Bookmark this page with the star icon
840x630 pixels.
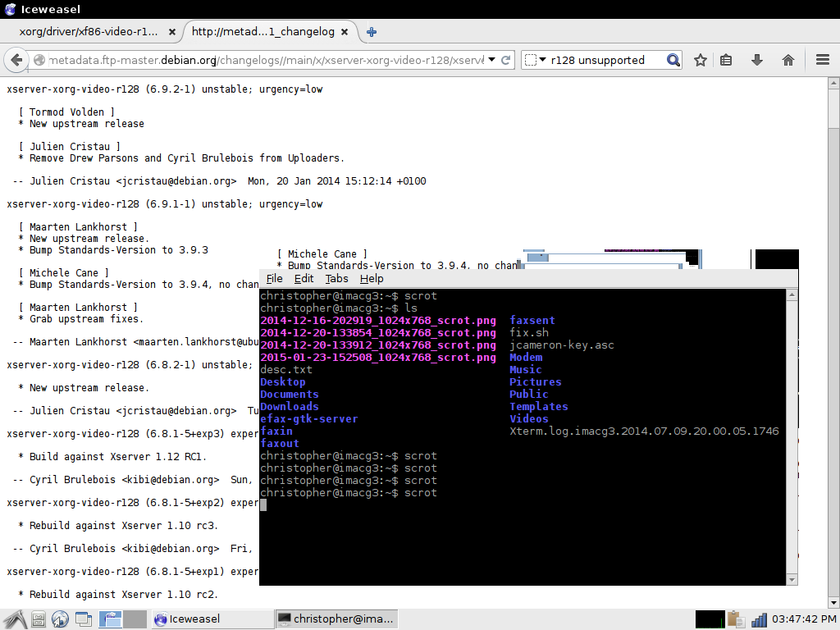coord(701,60)
